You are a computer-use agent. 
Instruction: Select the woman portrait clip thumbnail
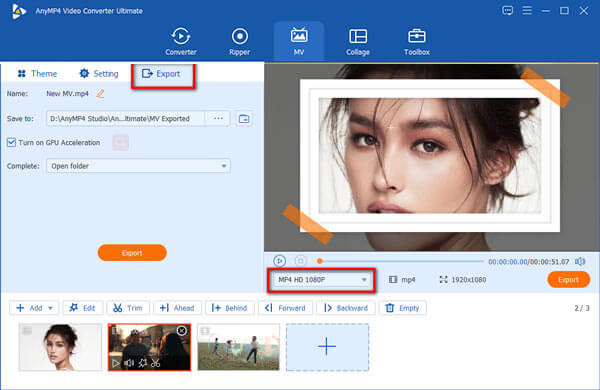60,347
